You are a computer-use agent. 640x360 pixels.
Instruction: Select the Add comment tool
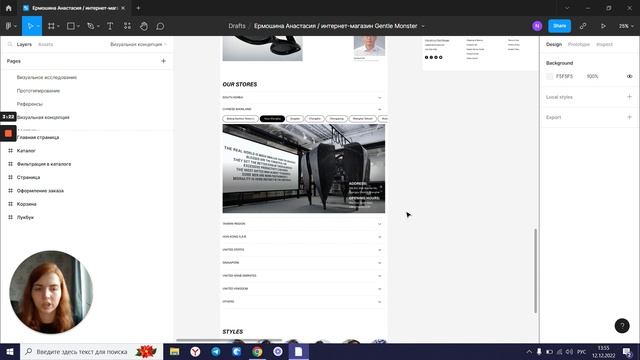[x=160, y=26]
